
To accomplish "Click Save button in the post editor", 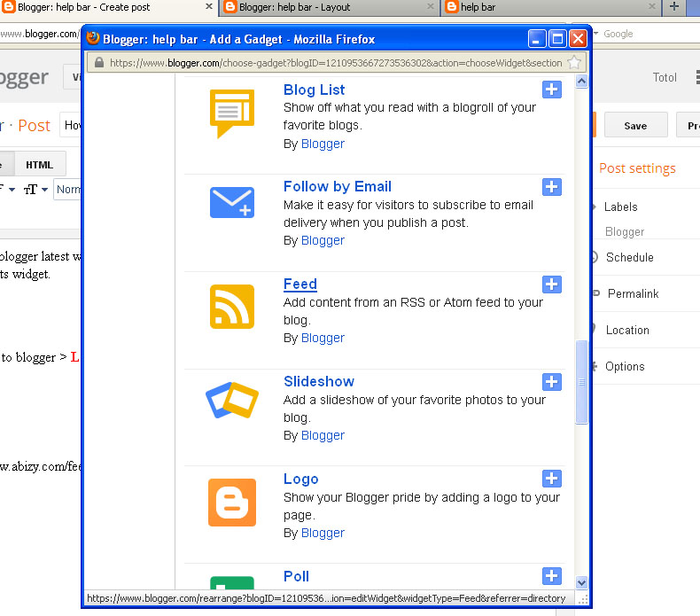I will point(635,126).
